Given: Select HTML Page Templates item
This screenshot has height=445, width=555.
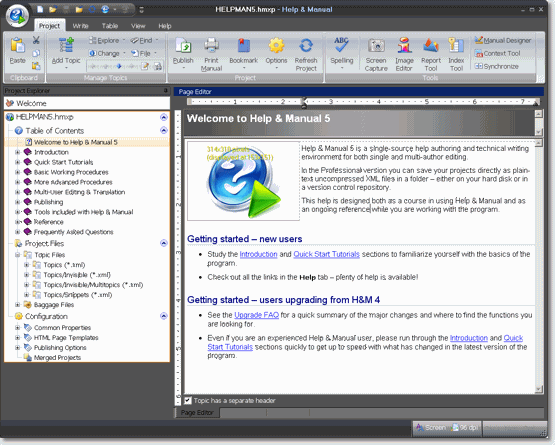Looking at the screenshot, I should click(66, 338).
